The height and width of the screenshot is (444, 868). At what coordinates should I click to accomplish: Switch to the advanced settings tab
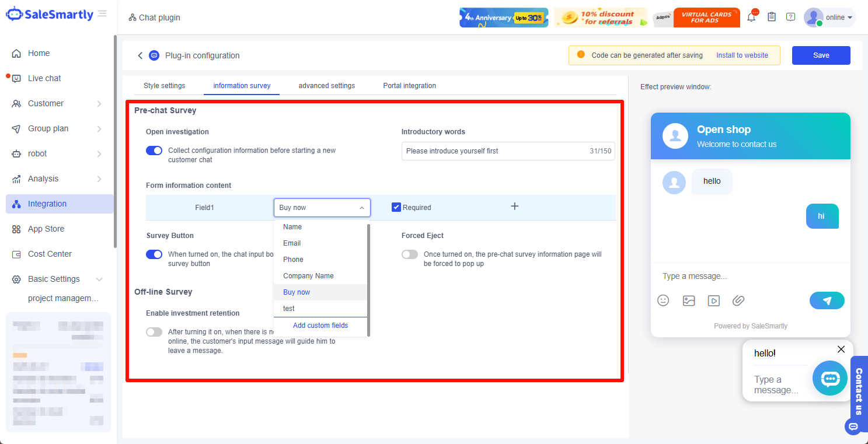click(326, 86)
